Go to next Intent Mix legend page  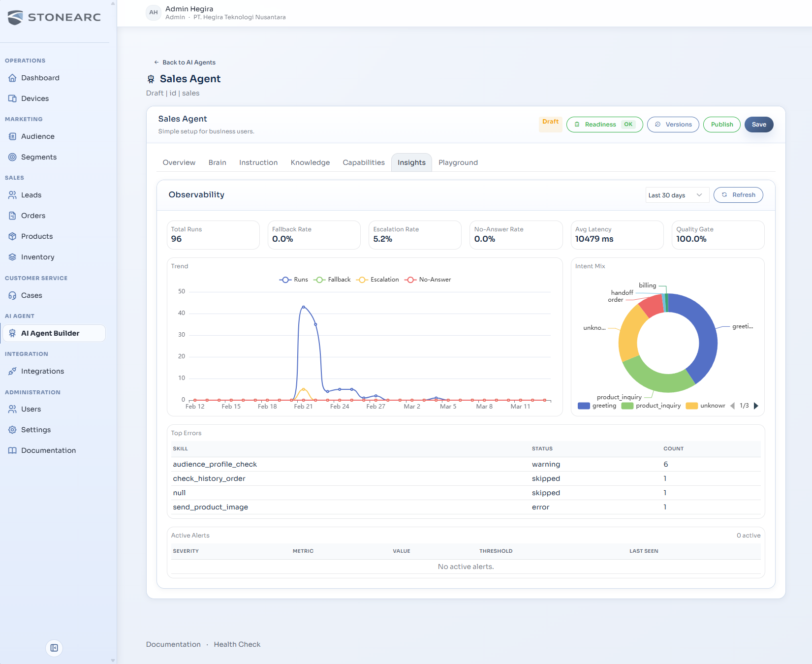coord(756,406)
